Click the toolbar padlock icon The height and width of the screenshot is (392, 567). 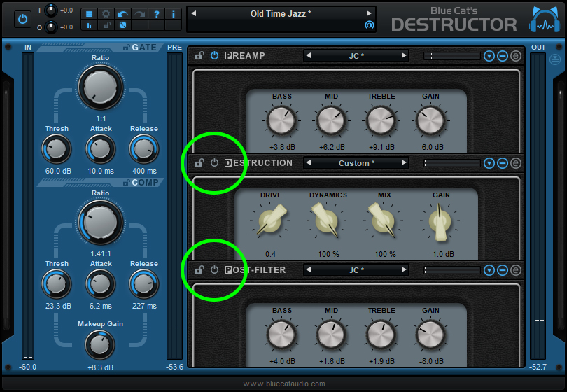click(106, 25)
